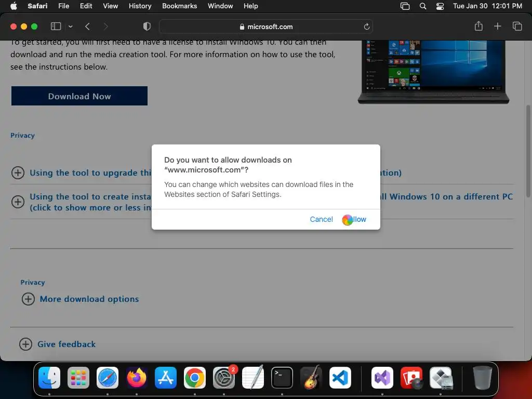Open Safari from the Dock

pyautogui.click(x=108, y=377)
